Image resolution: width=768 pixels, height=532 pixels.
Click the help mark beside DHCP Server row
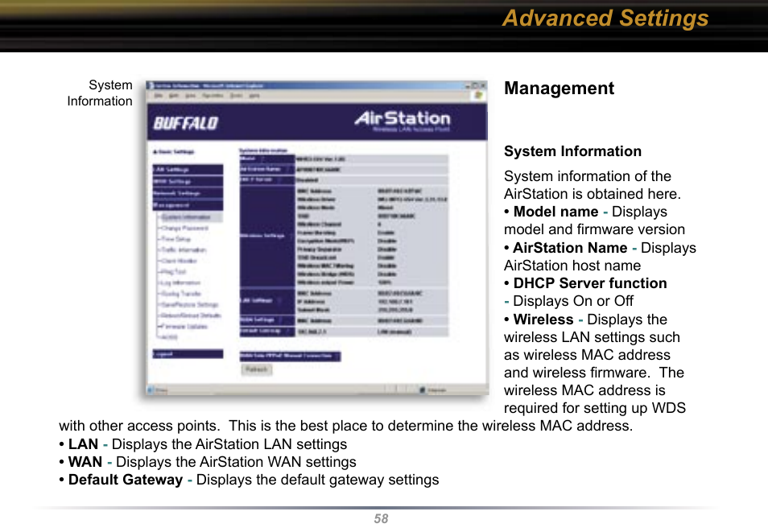279,179
